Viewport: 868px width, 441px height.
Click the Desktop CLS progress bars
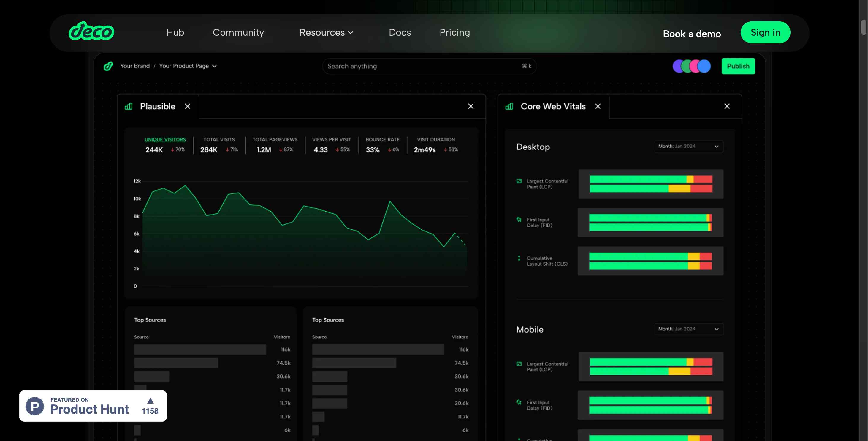click(x=650, y=261)
